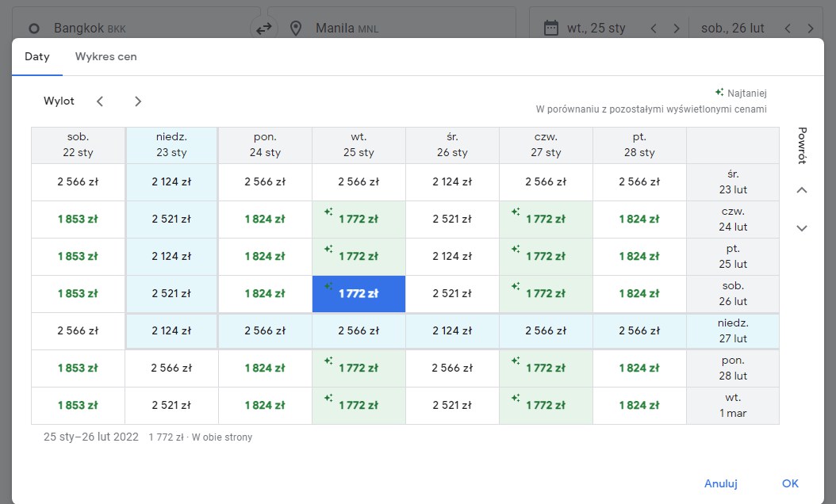Viewport: 836px width, 504px height.
Task: Click the calendar icon beside departure date
Action: pos(550,28)
